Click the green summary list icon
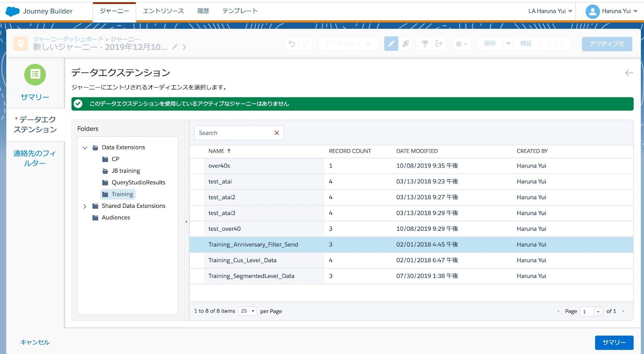 35,75
